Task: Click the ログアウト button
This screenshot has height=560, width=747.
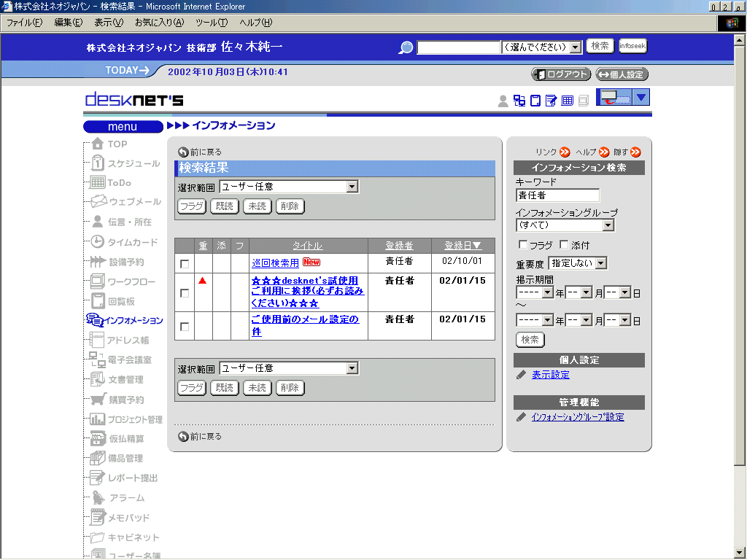Action: click(x=561, y=74)
